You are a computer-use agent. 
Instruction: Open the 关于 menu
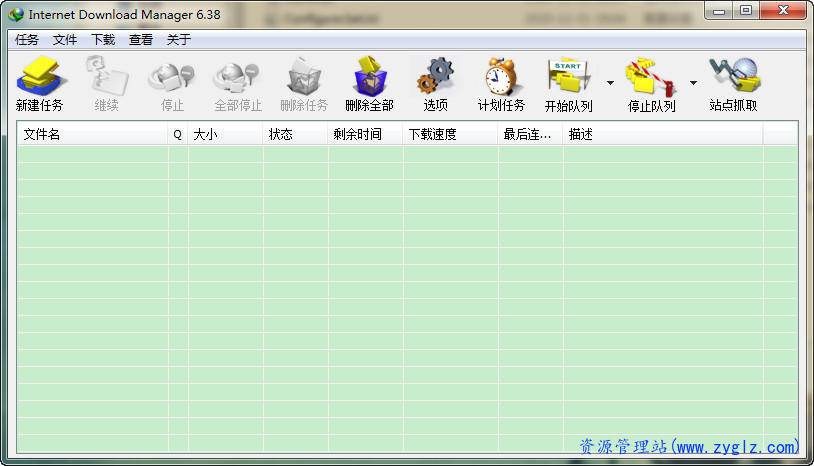(x=179, y=39)
